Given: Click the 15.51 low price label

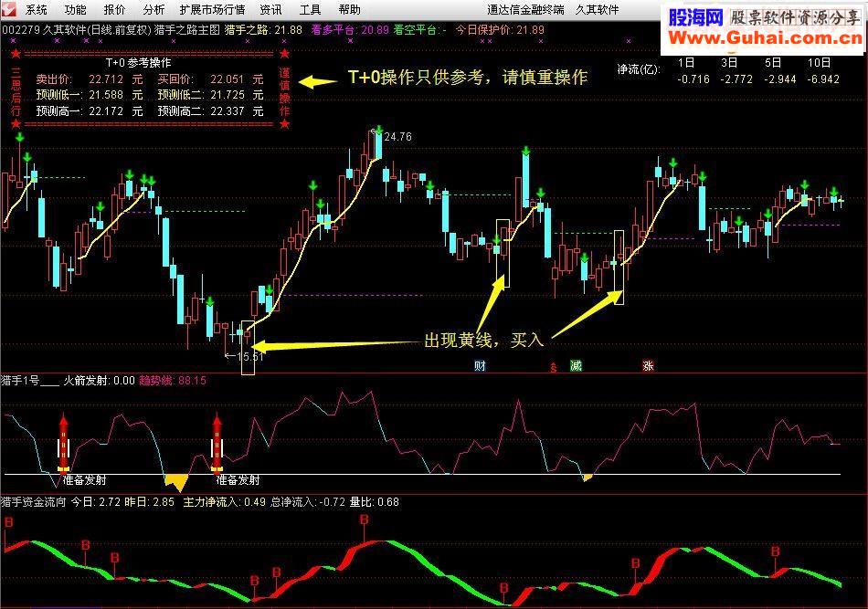Looking at the screenshot, I should (x=250, y=356).
